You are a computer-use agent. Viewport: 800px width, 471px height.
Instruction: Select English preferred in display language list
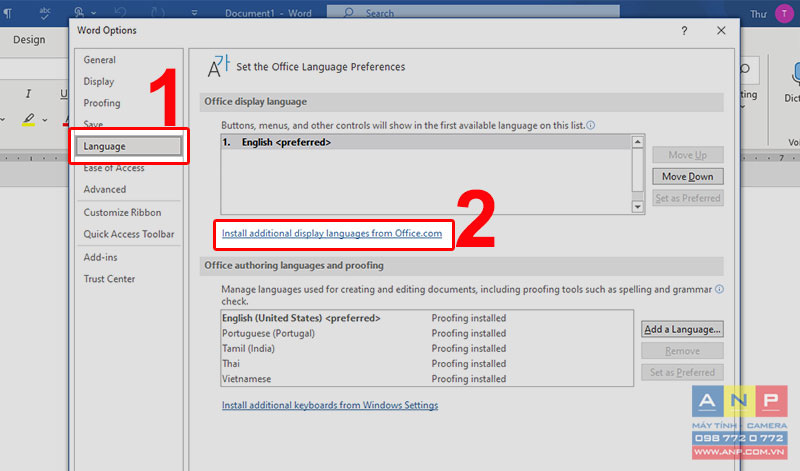[x=426, y=142]
